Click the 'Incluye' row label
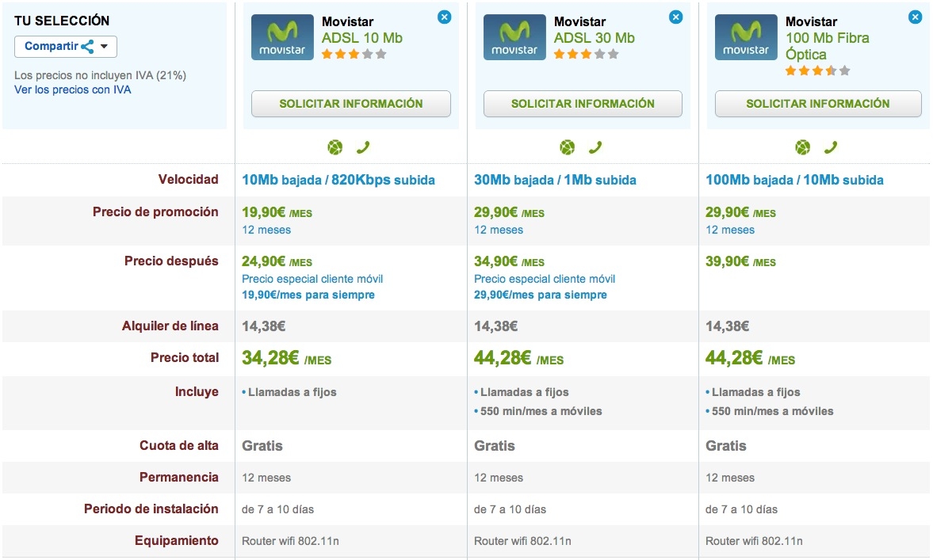 pos(197,392)
